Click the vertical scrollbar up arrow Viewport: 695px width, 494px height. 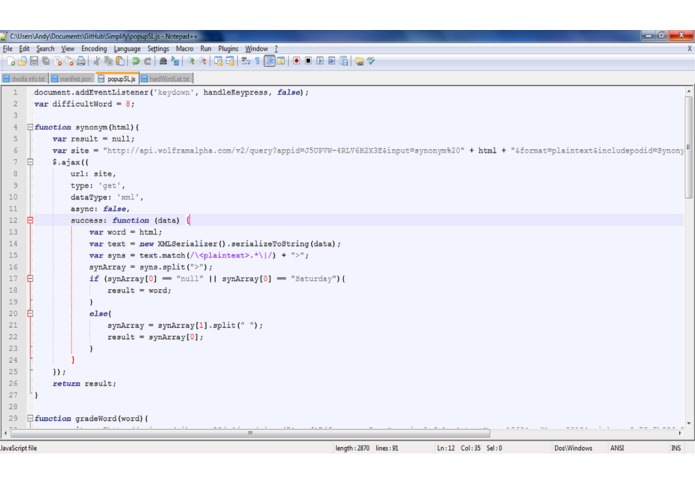[x=688, y=91]
